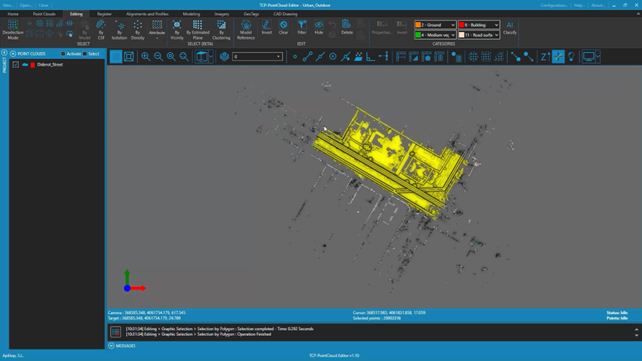Invert the current selection

coord(267,27)
